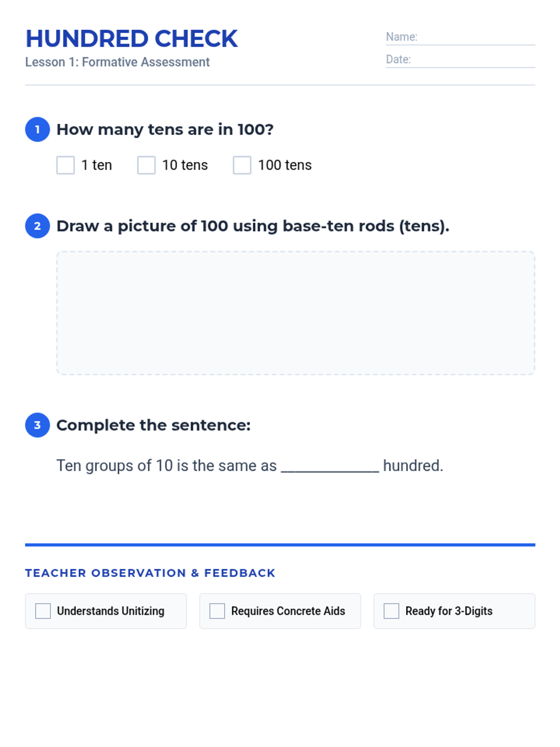Screen dimensions: 560x747
Task: Enable the Understands Unitizing checkbox
Action: (43, 611)
